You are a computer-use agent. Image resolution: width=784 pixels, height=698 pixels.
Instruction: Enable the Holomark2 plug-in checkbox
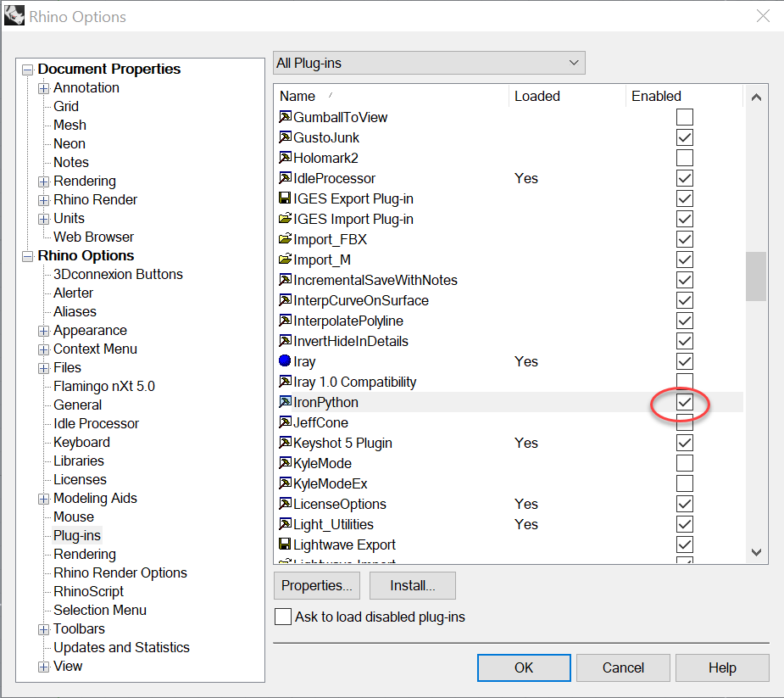point(684,157)
